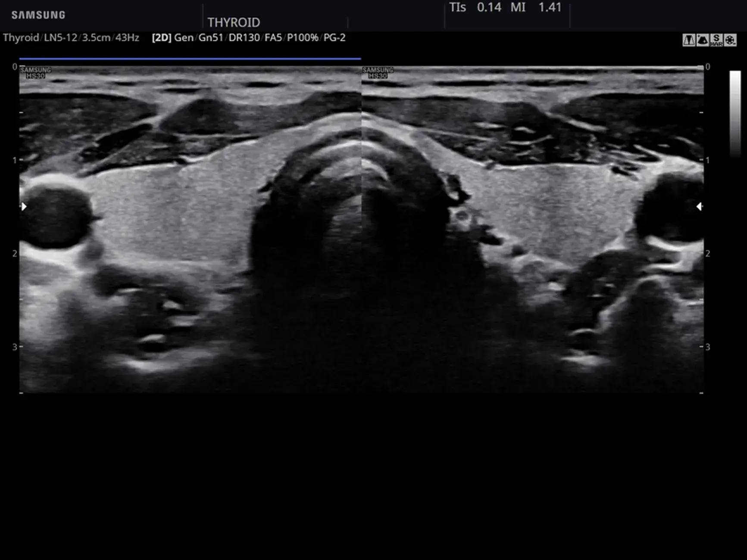Image resolution: width=747 pixels, height=560 pixels.
Task: Click the left ultrasound image pane
Action: click(190, 229)
